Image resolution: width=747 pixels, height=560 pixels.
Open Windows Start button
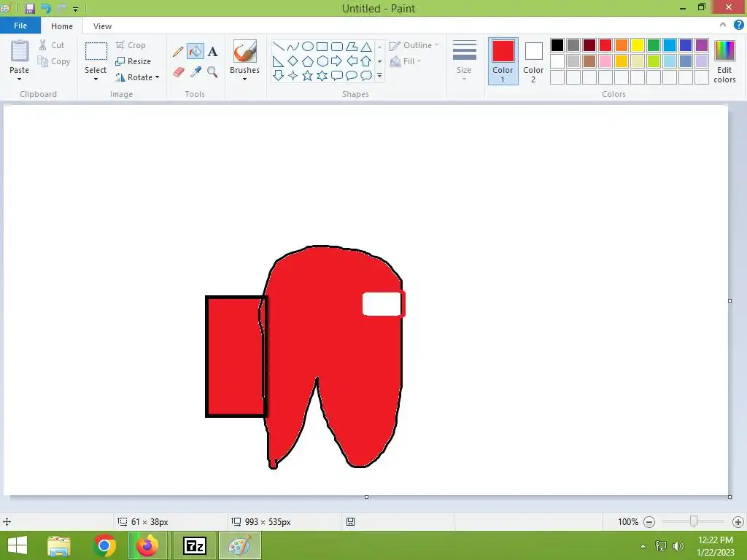pos(18,545)
